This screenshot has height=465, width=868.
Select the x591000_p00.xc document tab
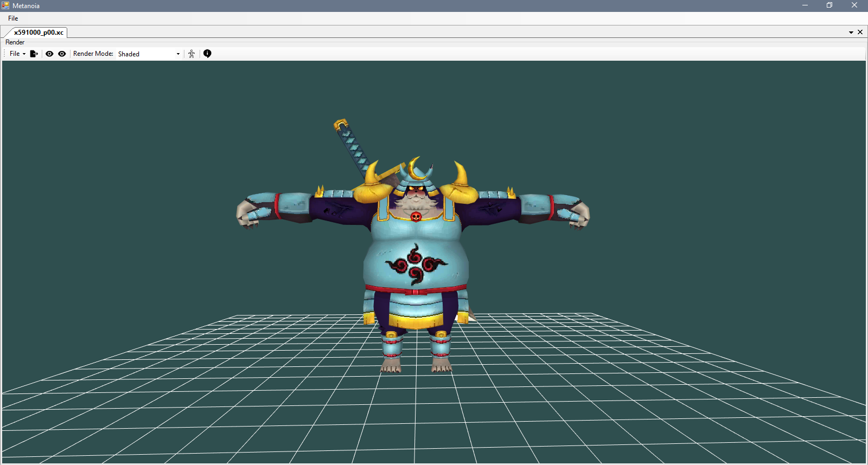[39, 33]
